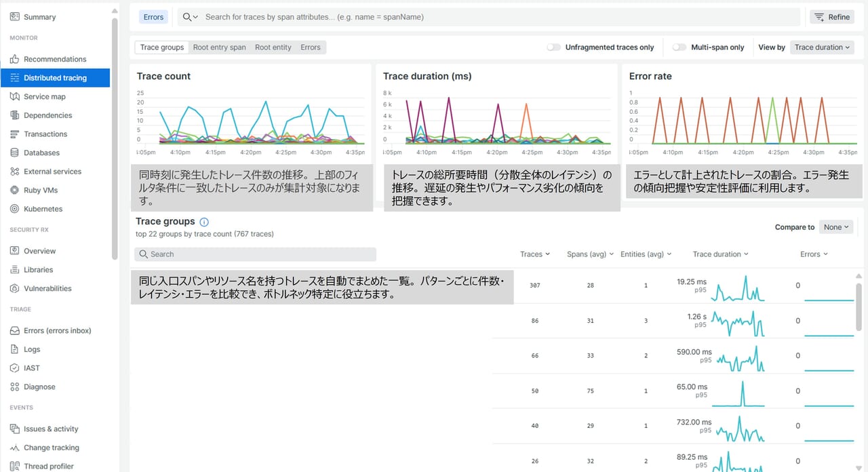The height and width of the screenshot is (472, 868).
Task: Click the info icon beside Trace groups
Action: tap(204, 222)
